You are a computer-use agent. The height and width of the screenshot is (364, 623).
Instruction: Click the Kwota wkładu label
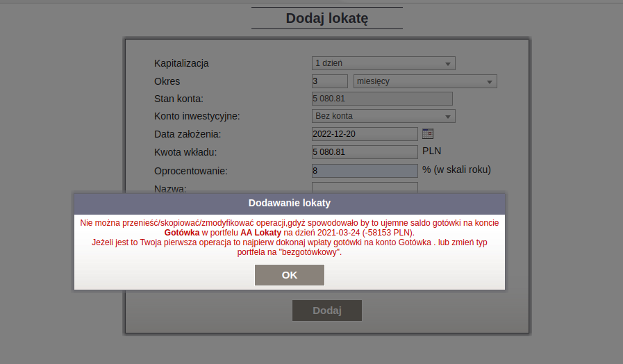tap(185, 152)
